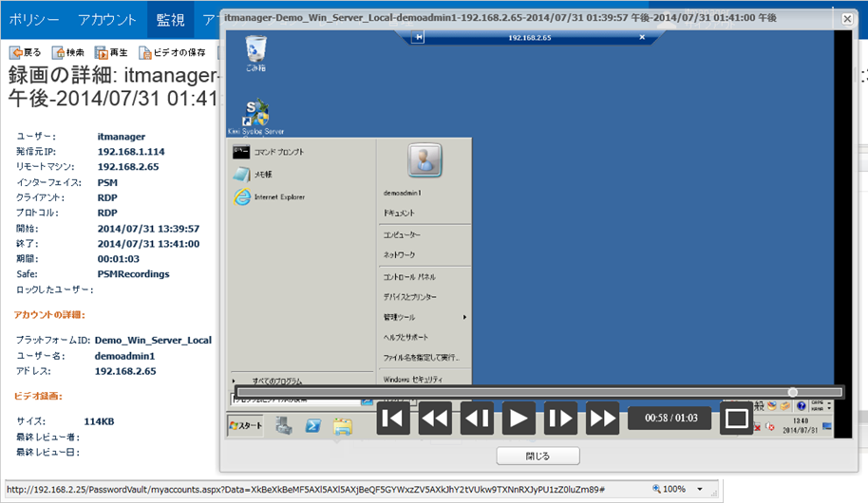Viewport: 868px width, 503px height.
Task: Click the video seek bar handle
Action: [x=793, y=392]
